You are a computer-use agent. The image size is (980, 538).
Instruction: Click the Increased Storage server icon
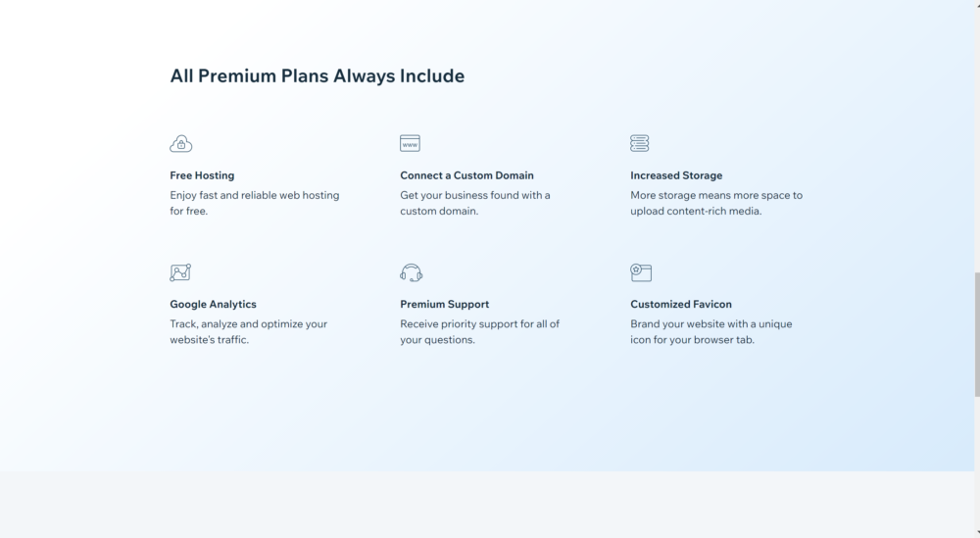click(x=639, y=143)
